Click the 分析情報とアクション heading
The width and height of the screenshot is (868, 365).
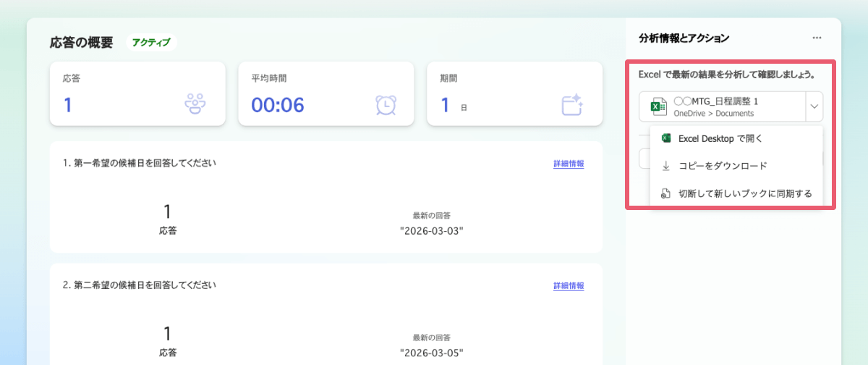[x=684, y=38]
